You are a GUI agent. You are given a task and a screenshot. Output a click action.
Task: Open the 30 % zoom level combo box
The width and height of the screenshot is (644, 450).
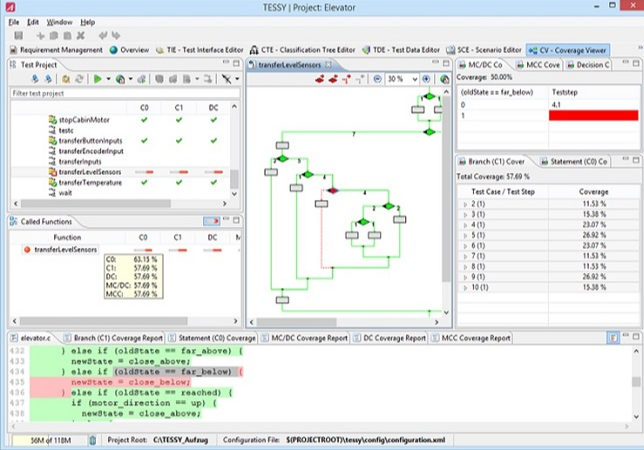pyautogui.click(x=402, y=79)
